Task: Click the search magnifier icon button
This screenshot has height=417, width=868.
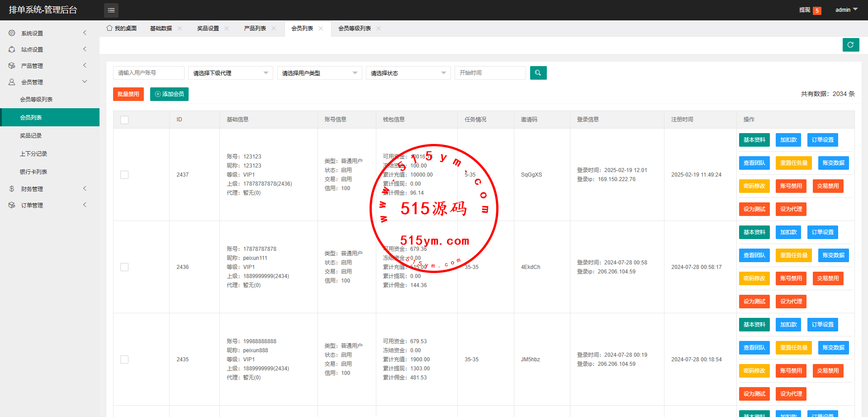Action: point(538,73)
